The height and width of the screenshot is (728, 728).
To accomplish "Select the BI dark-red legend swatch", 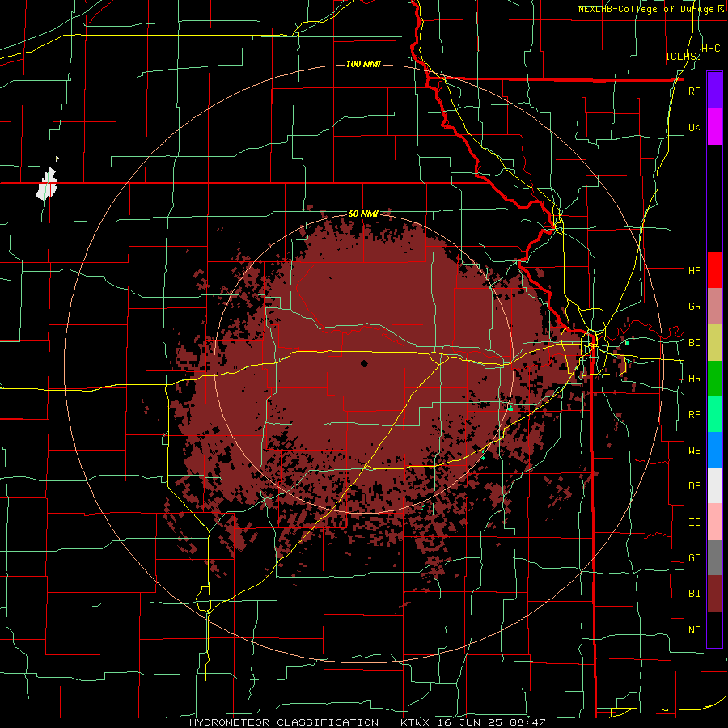I will (714, 594).
